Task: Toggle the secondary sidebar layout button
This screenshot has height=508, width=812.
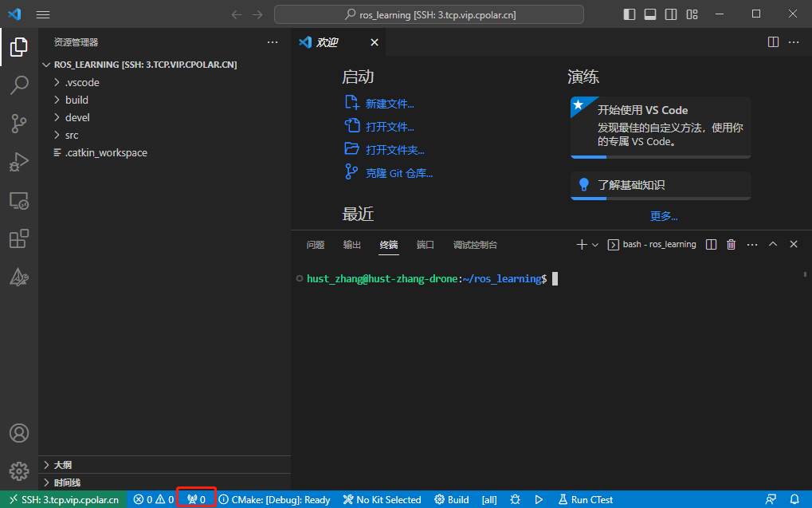Action: 671,14
